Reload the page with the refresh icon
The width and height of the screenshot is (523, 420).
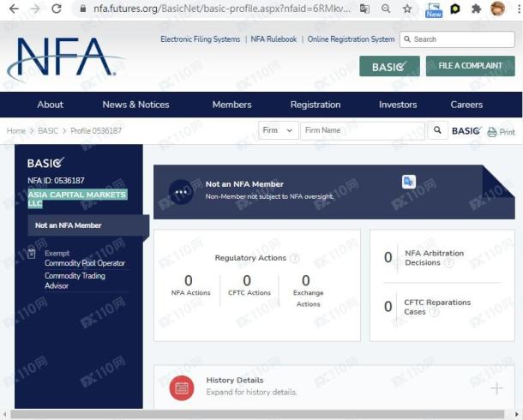point(57,9)
